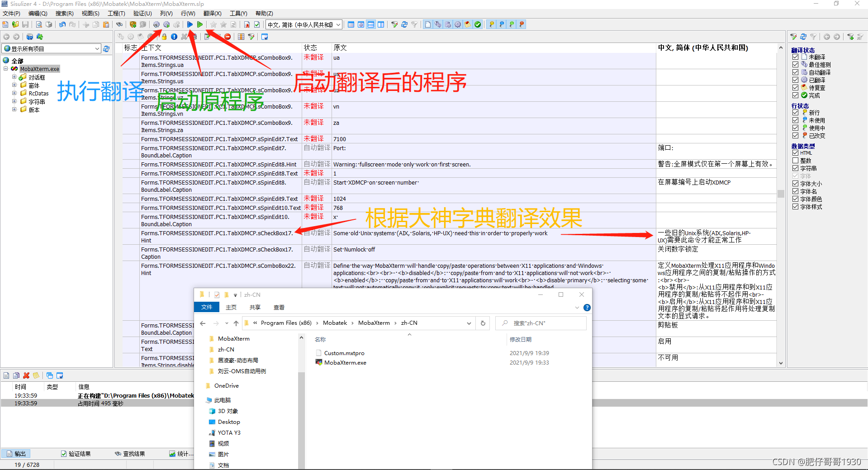
Task: Click the validate checkmark document icon
Action: [x=257, y=24]
